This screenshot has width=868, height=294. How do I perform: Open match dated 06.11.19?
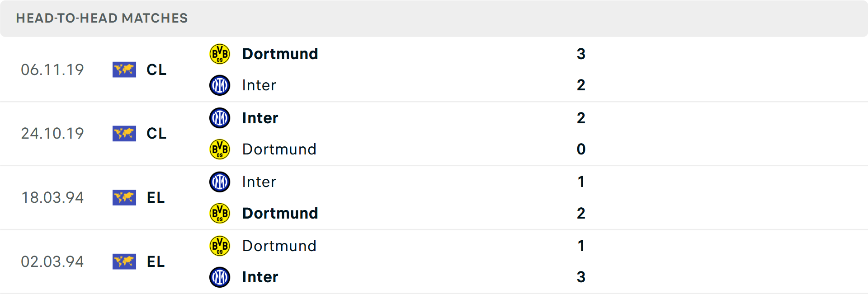coord(52,70)
